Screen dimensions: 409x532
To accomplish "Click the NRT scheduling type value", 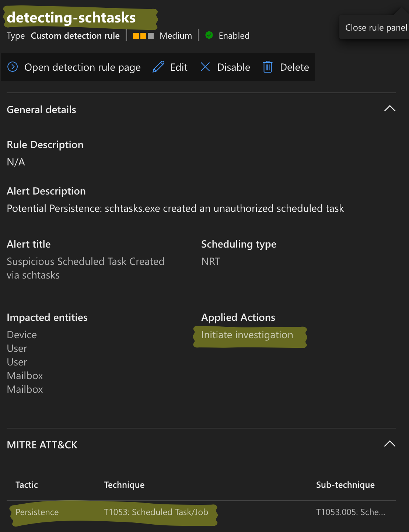I will click(211, 261).
